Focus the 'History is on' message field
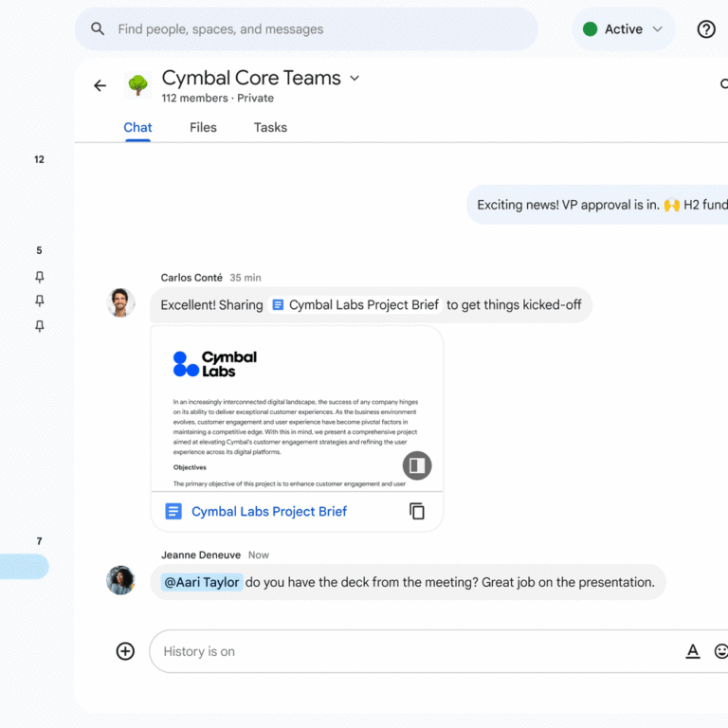Screen dimensions: 728x728 [x=417, y=651]
